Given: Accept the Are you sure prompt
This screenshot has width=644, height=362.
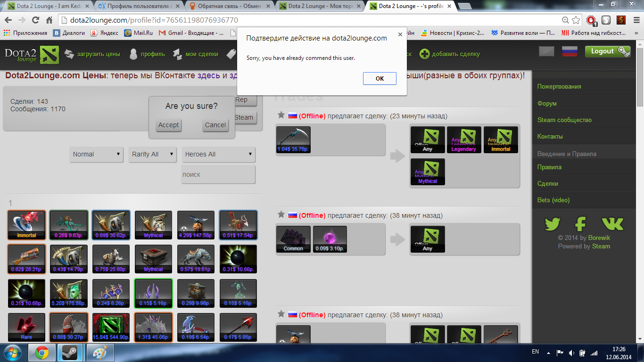Looking at the screenshot, I should [168, 125].
